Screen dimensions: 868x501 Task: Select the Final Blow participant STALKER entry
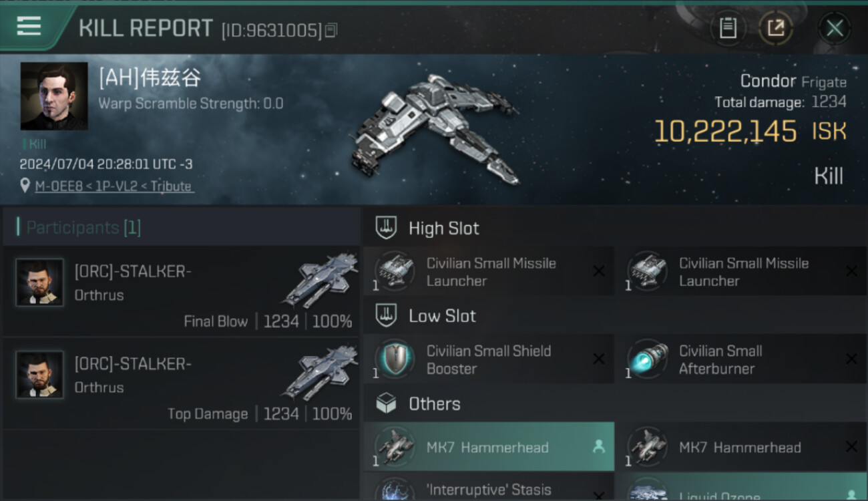(x=182, y=291)
